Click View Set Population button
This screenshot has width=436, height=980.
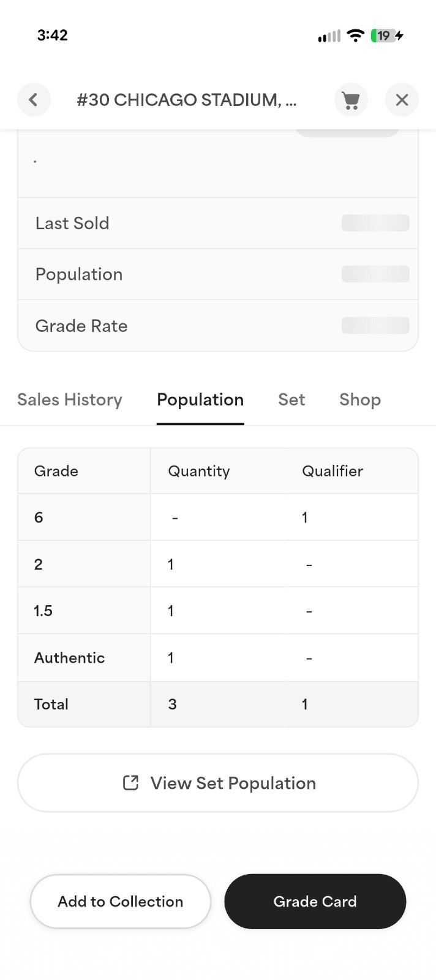[x=218, y=783]
